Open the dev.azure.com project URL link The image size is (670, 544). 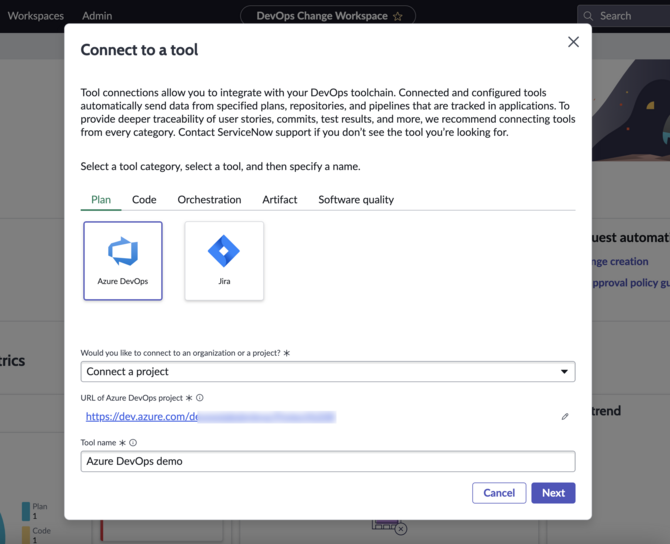211,417
